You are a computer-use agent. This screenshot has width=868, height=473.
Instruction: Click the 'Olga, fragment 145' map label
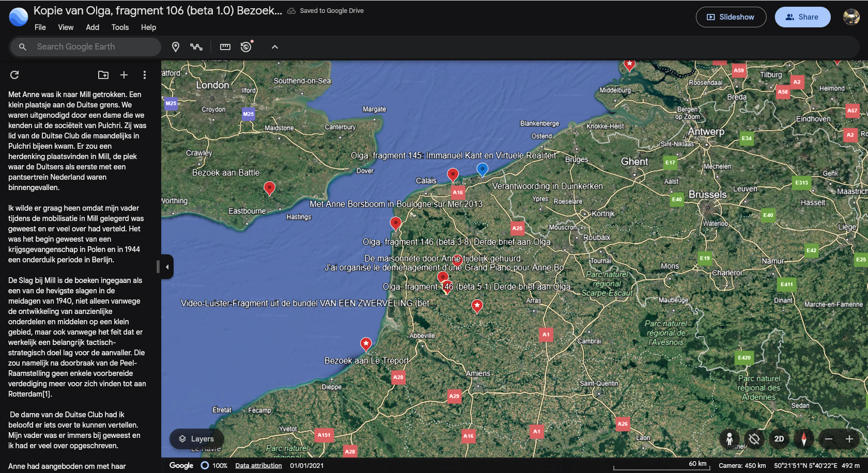[x=454, y=155]
